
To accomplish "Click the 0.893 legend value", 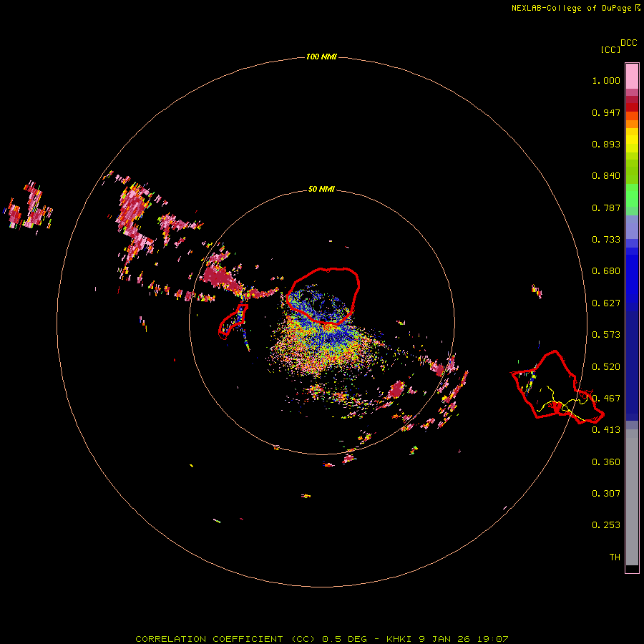I will pyautogui.click(x=606, y=144).
